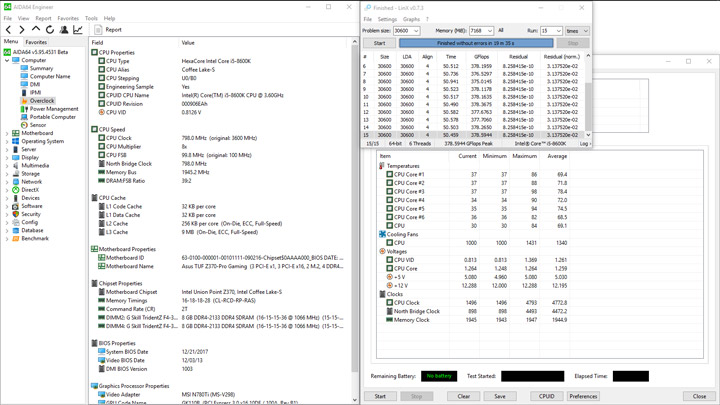Click the Refresh icon in AIDA64 toolbar
Image resolution: width=720 pixels, height=405 pixels.
(x=50, y=30)
